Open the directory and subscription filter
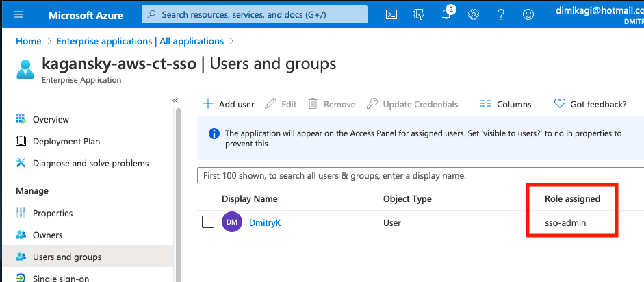The image size is (644, 282). coord(419,14)
